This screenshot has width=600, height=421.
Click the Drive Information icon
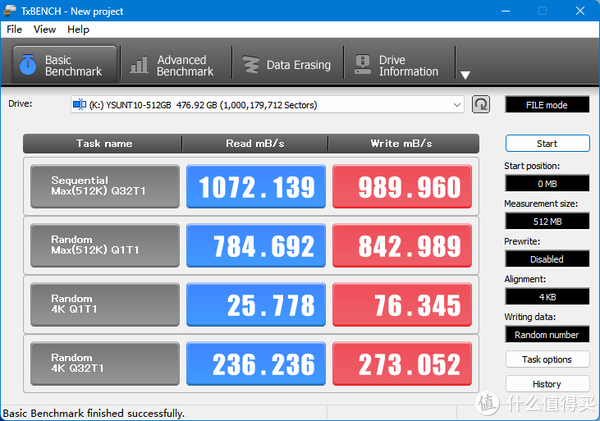click(x=361, y=65)
